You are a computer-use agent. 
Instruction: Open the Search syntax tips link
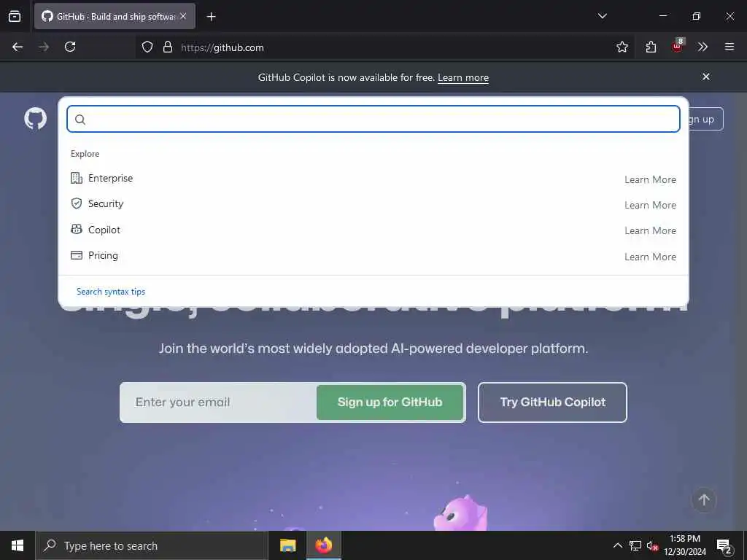[x=111, y=292]
